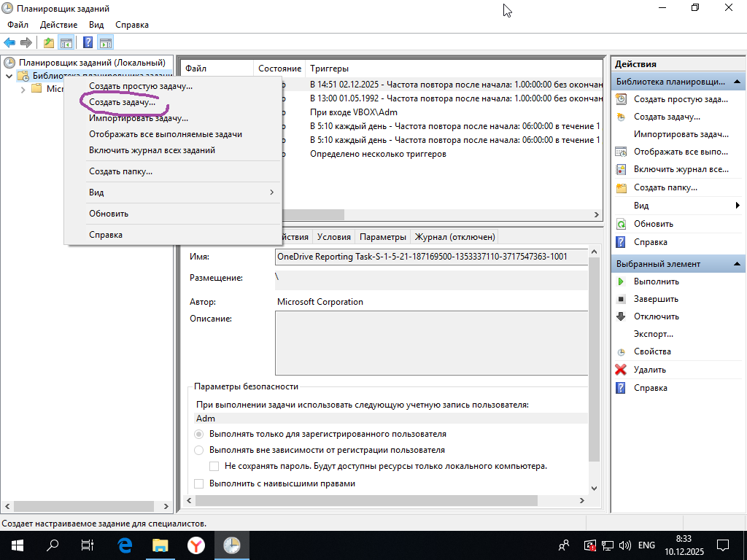Choose 'Включить журнал всех заданий' from context menu
747x560 pixels.
[x=172, y=150]
